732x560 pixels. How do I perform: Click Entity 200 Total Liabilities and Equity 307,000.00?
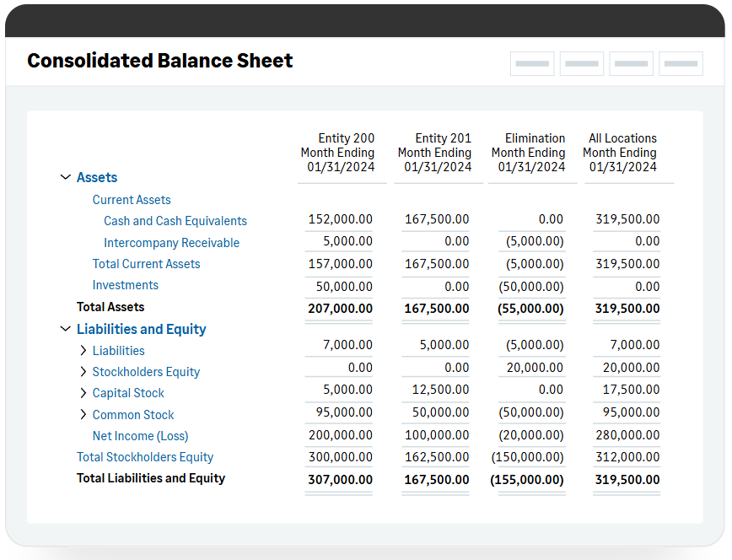[341, 480]
